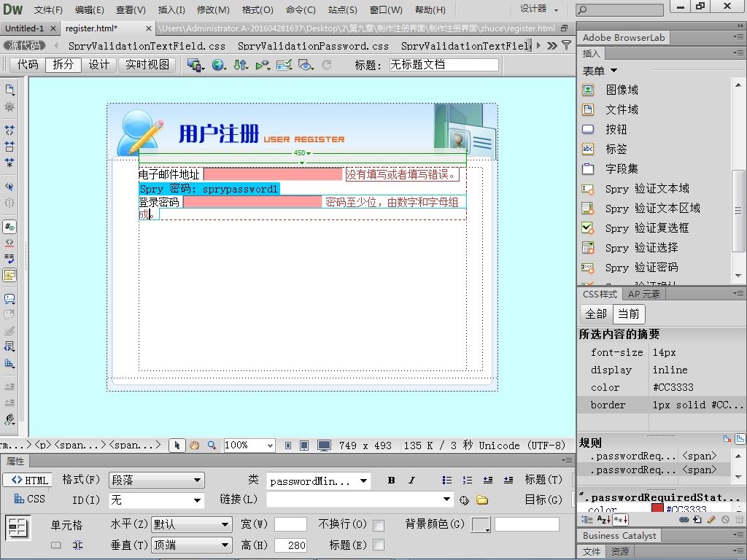The width and height of the screenshot is (747, 560).
Task: Switch property inspector to HTML mode
Action: pos(29,480)
